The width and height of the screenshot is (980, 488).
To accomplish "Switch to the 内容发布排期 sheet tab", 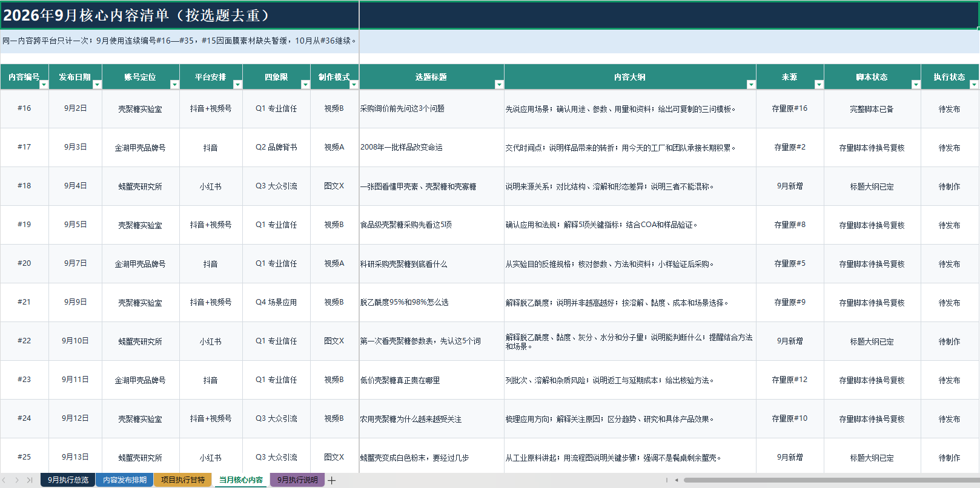I will tap(124, 480).
